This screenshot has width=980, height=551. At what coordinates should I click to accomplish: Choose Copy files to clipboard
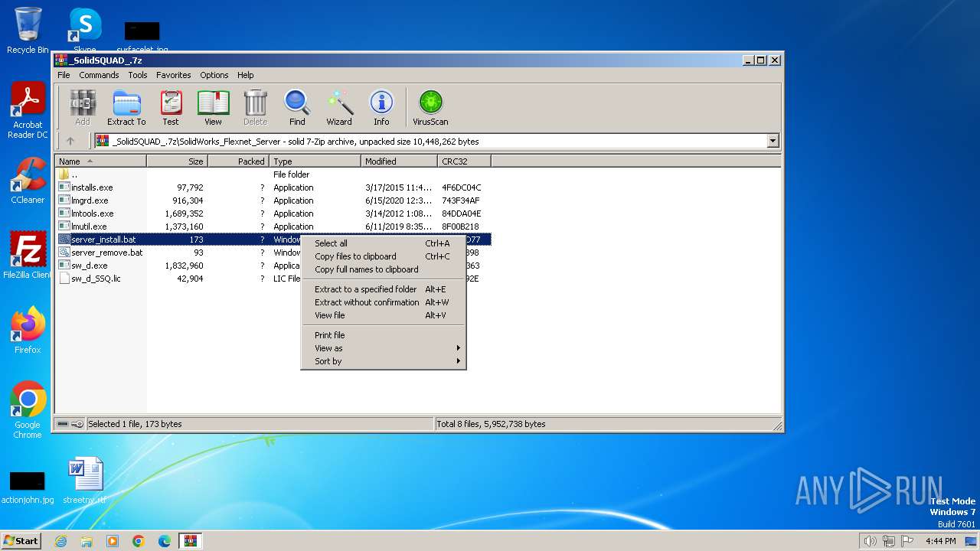tap(384, 256)
